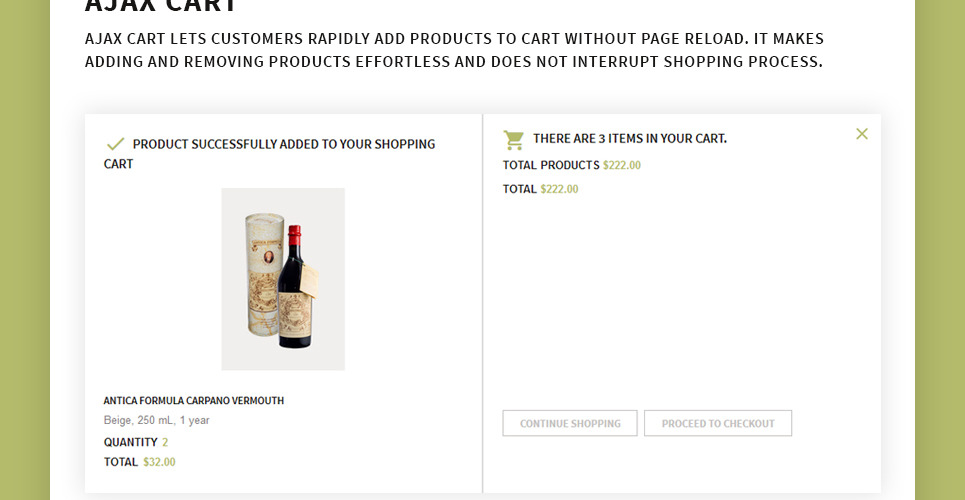The image size is (965, 500).
Task: Click the 'Product successfully added' message text
Action: click(283, 144)
